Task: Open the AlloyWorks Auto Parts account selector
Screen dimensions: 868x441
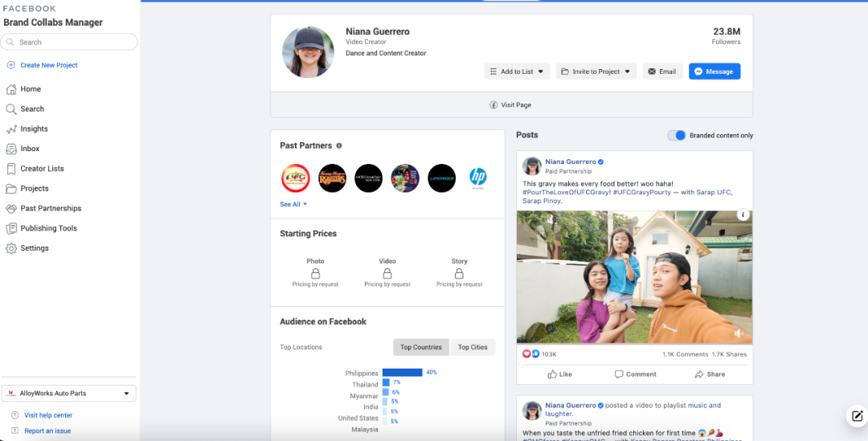Action: [x=68, y=394]
